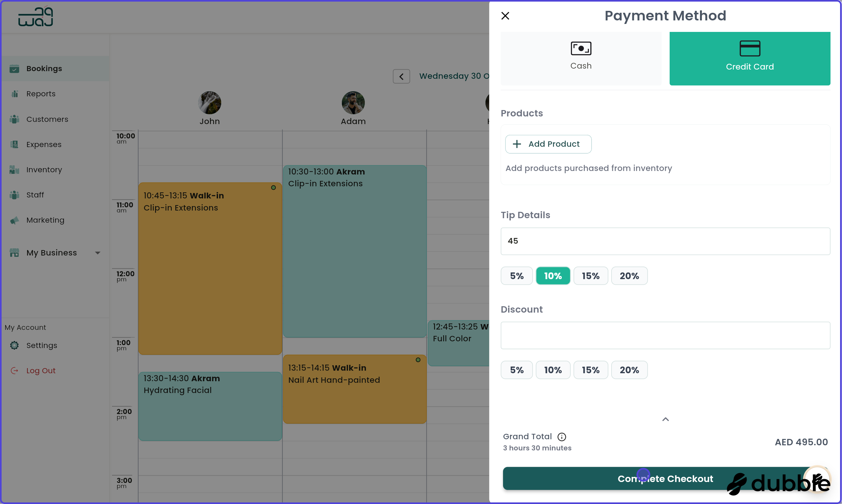This screenshot has height=504, width=842.
Task: Select the 15% tip option
Action: point(590,276)
